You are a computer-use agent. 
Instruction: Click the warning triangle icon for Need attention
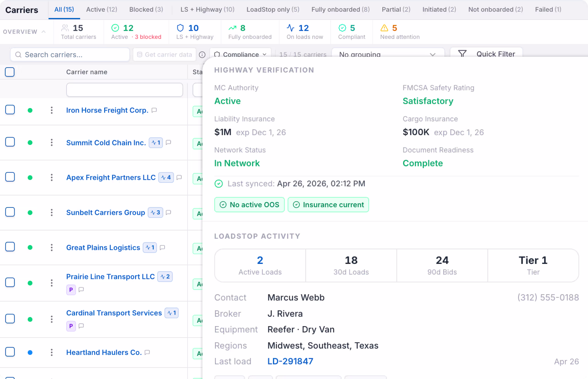pos(384,28)
